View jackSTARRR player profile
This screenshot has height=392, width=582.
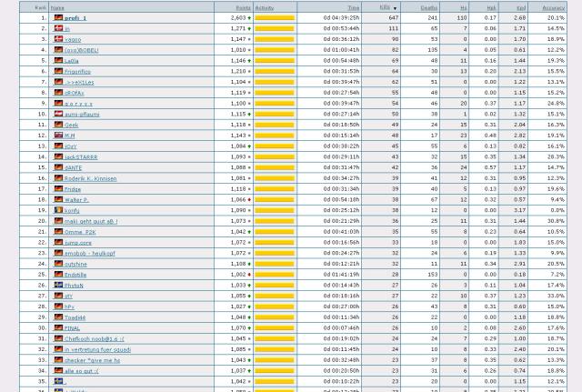[x=81, y=157]
